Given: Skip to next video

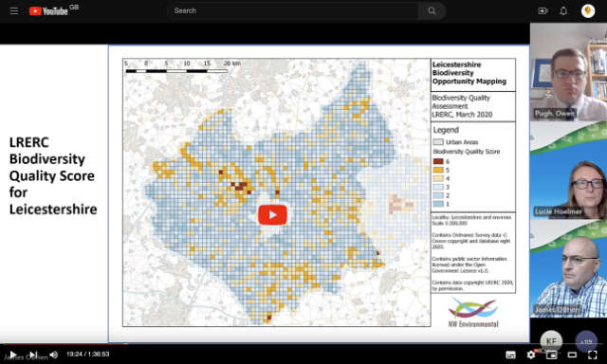Looking at the screenshot, I should (33, 355).
